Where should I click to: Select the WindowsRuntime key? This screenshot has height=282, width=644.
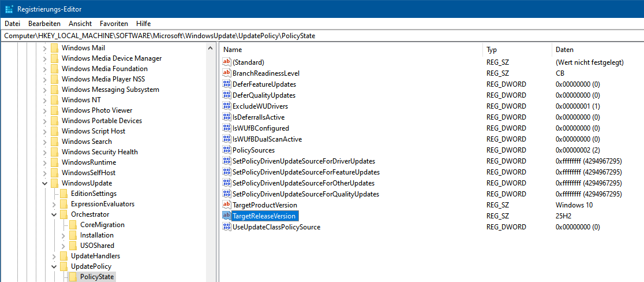[89, 162]
